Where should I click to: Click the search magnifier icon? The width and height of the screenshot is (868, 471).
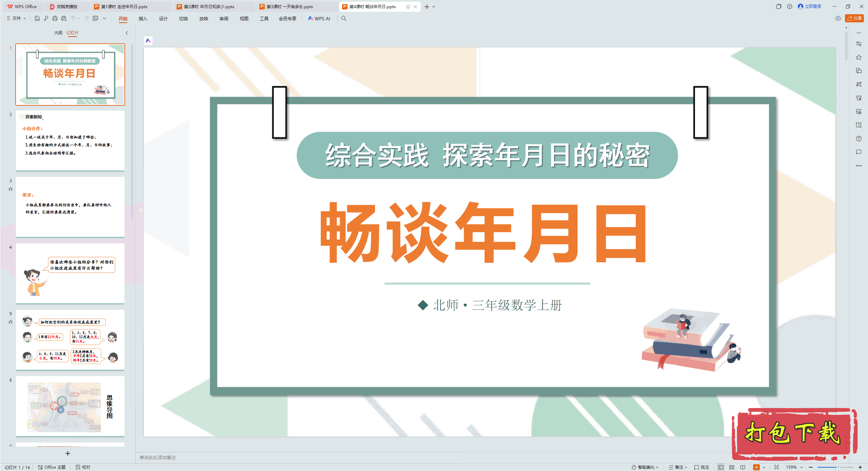(344, 18)
